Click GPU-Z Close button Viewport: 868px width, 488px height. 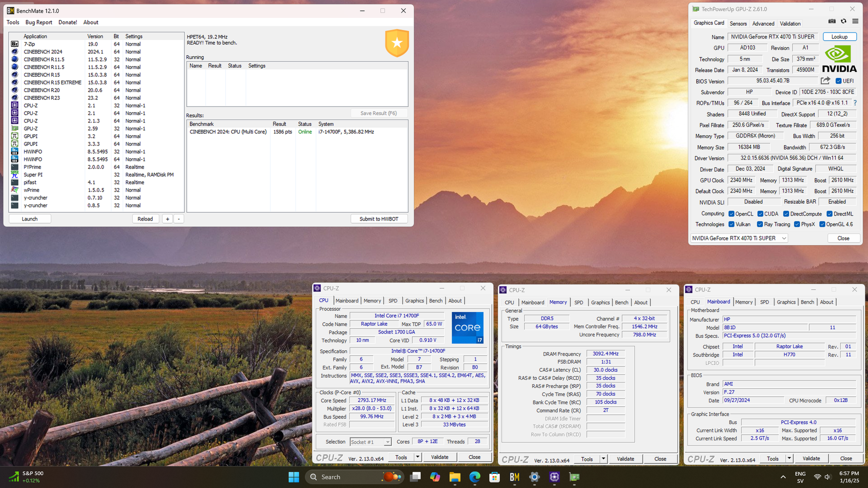tap(843, 238)
